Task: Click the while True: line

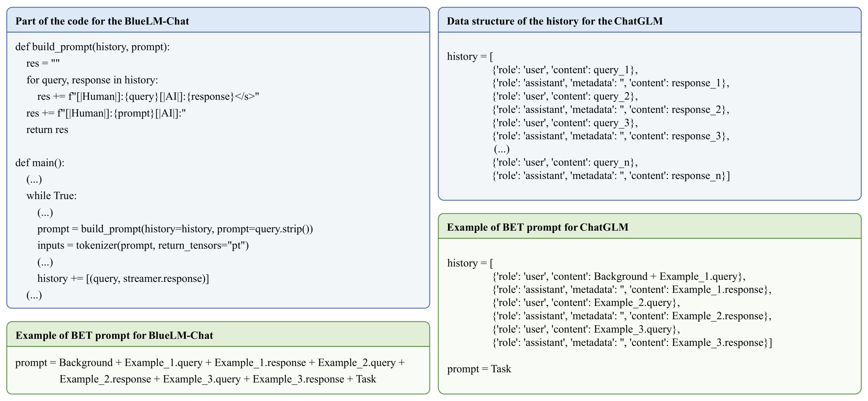Action: [x=51, y=196]
